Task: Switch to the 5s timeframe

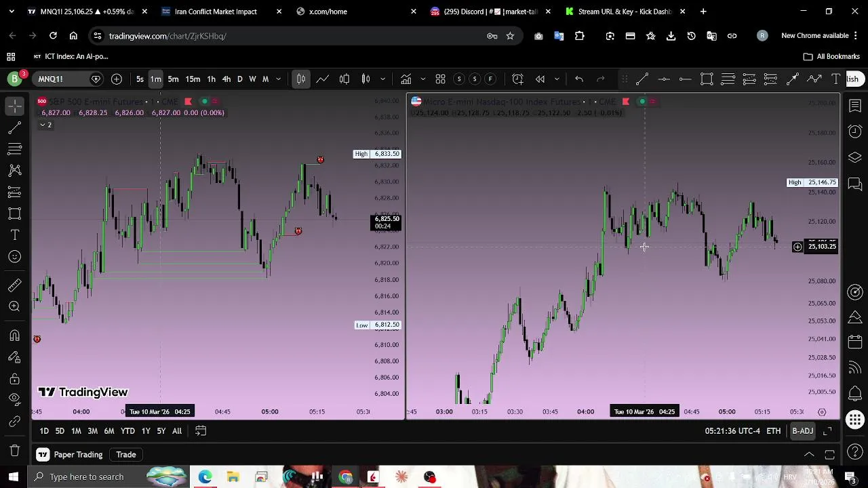Action: click(x=140, y=79)
